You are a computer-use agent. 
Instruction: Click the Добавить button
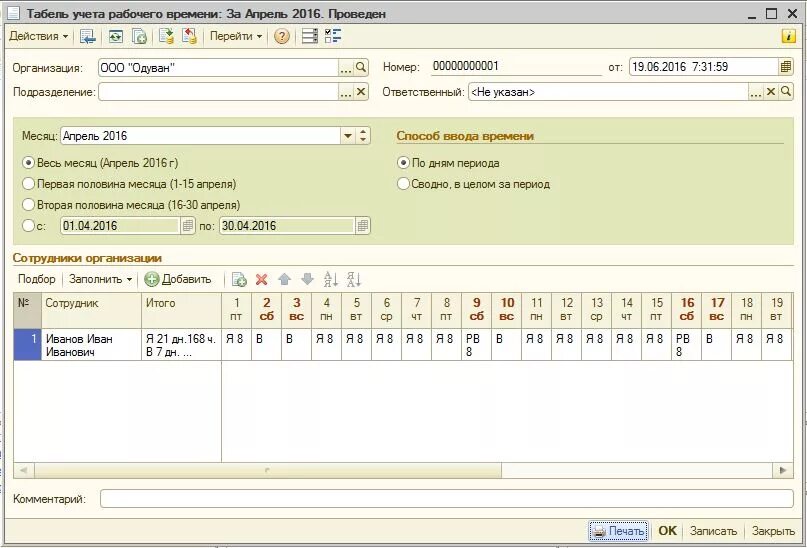coord(178,279)
